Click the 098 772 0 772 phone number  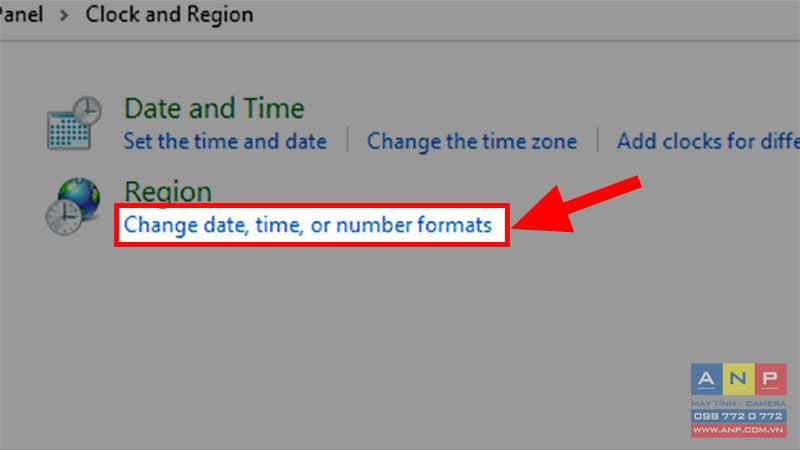point(738,416)
